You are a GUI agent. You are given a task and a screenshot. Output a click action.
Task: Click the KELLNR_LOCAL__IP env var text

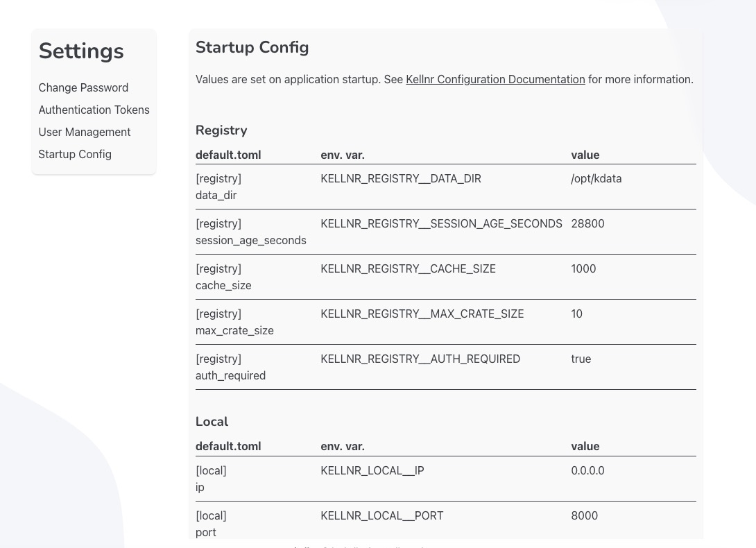click(x=372, y=470)
